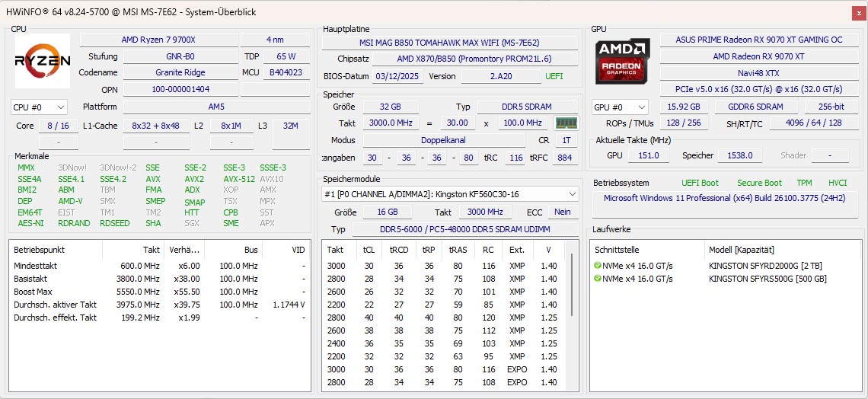The height and width of the screenshot is (399, 868).
Task: Select the Boost Max row
Action: click(159, 292)
